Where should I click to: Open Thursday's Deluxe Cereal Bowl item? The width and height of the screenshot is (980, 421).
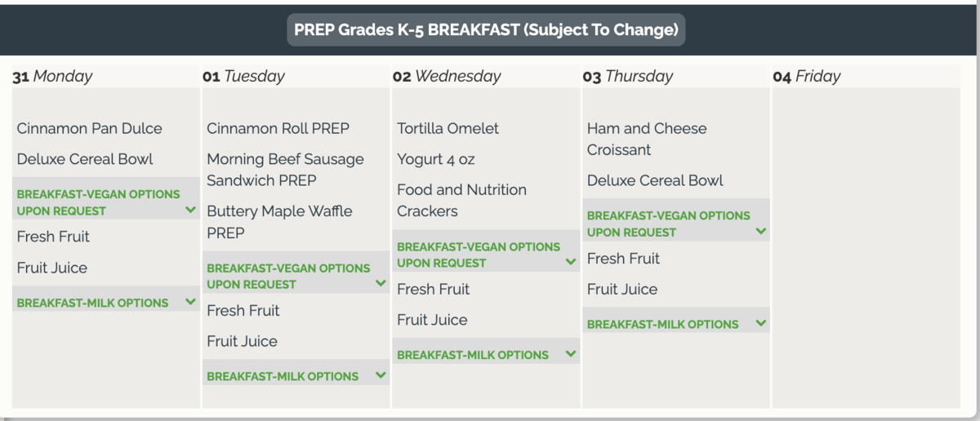[655, 180]
